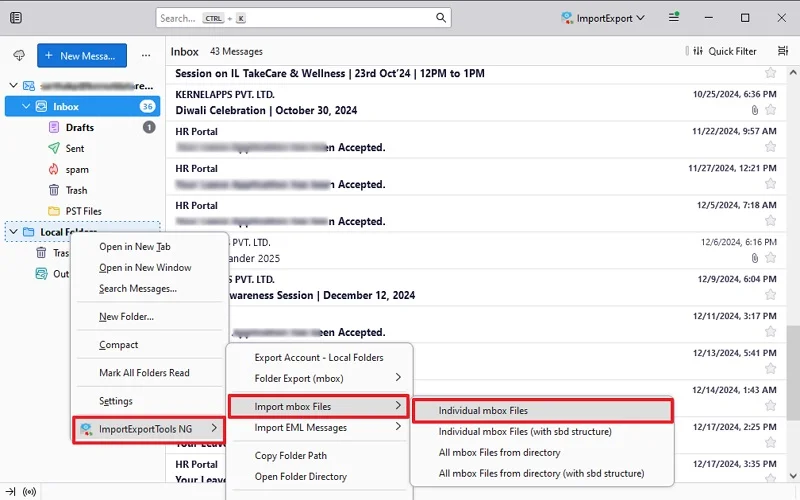The width and height of the screenshot is (800, 500).
Task: Open the Thunderbird app menu hamburger icon
Action: click(674, 17)
